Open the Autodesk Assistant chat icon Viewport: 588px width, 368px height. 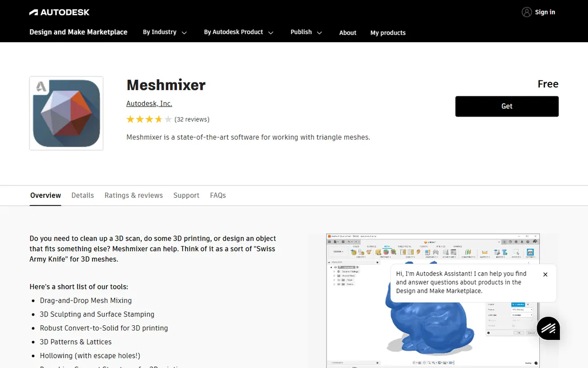click(548, 328)
